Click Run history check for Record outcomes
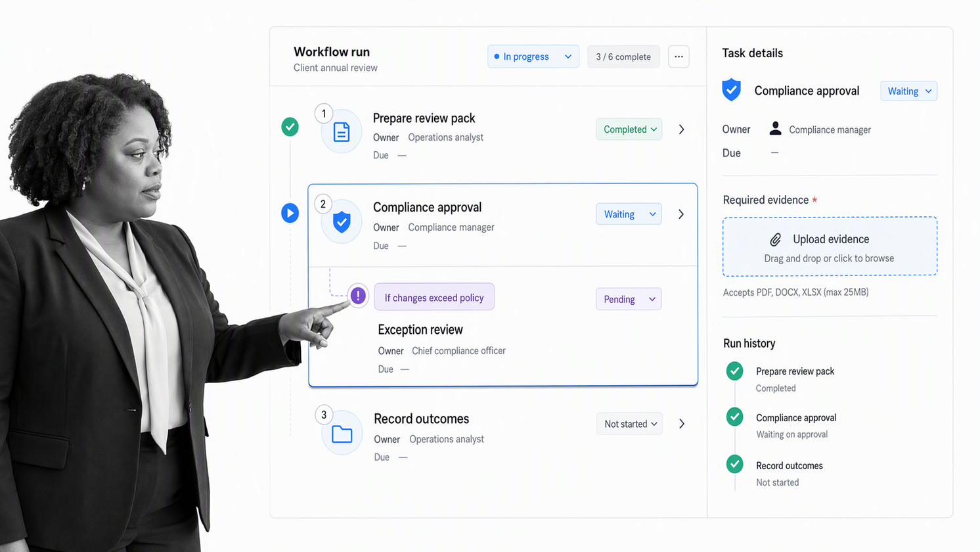Viewport: 980px width, 552px height. pos(735,464)
